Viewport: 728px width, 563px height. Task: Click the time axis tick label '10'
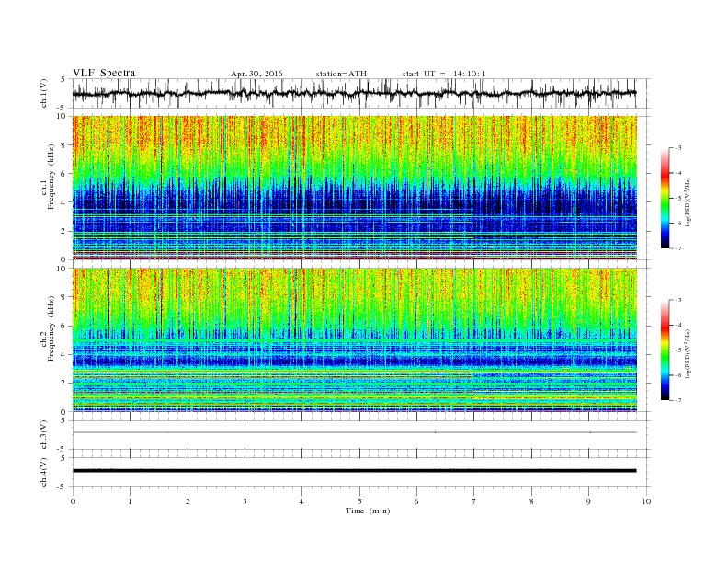pos(646,501)
